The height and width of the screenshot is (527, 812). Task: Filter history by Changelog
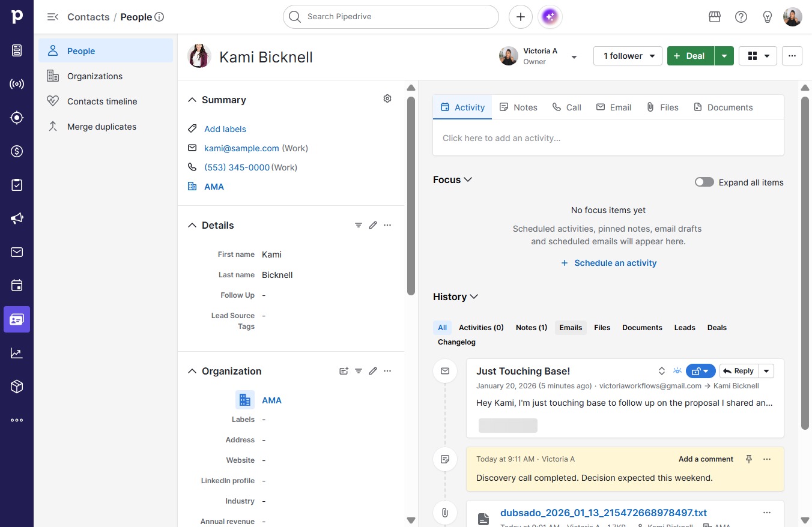pyautogui.click(x=456, y=342)
